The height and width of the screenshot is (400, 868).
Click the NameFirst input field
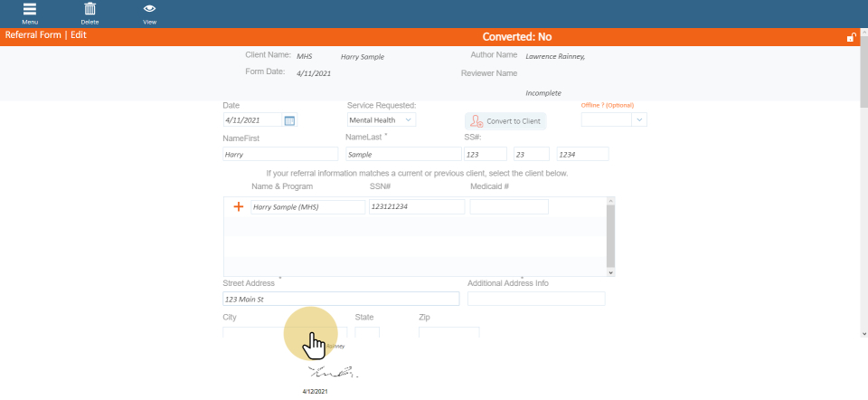coord(279,155)
